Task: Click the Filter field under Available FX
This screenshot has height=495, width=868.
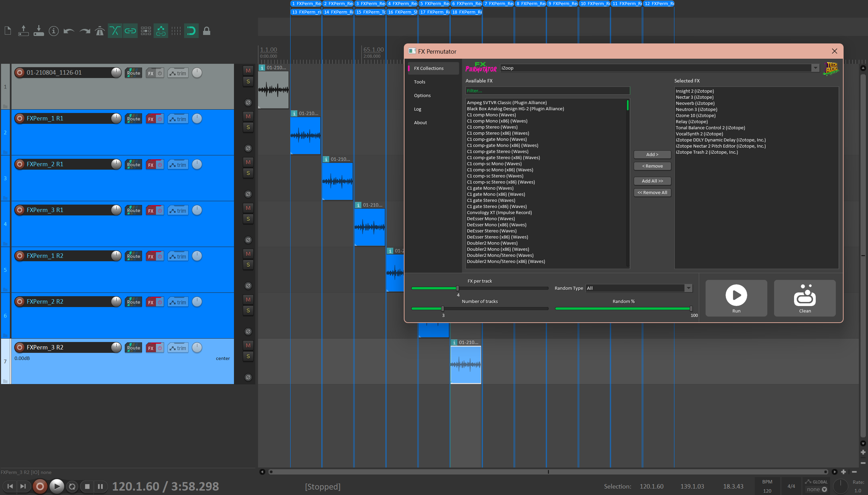Action: (x=547, y=91)
